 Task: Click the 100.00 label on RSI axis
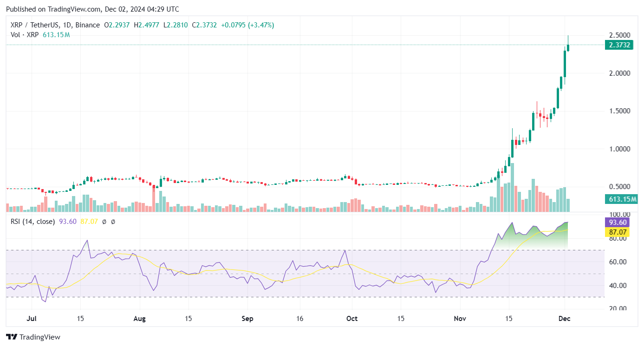click(x=619, y=215)
